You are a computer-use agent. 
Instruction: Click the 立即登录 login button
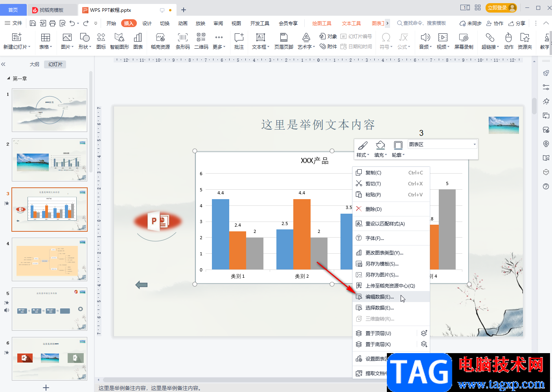point(501,8)
